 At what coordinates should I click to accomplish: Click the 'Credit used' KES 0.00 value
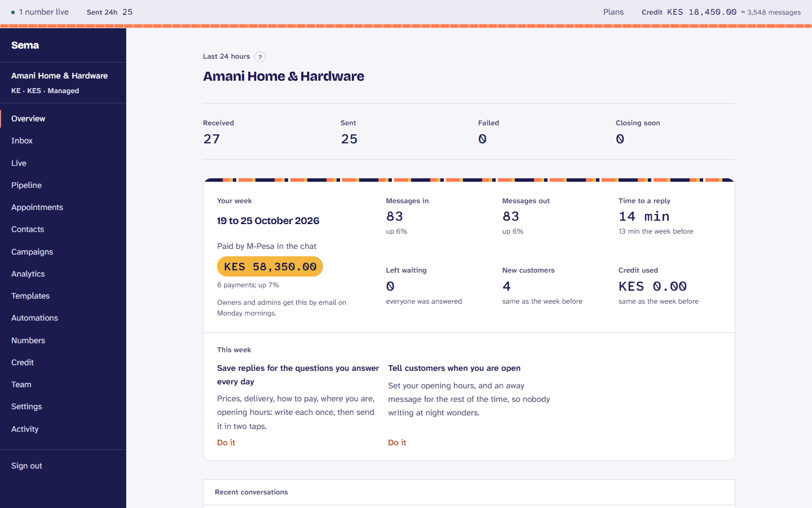pos(652,286)
